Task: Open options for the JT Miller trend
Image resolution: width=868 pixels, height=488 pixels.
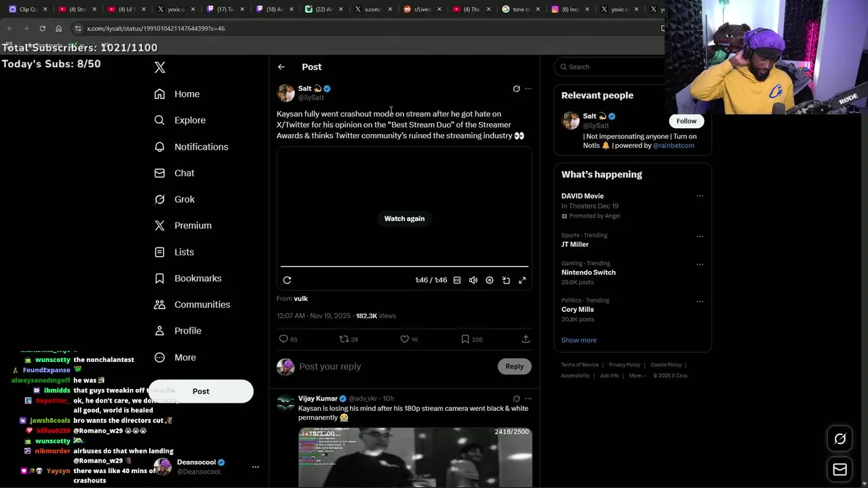Action: coord(700,236)
